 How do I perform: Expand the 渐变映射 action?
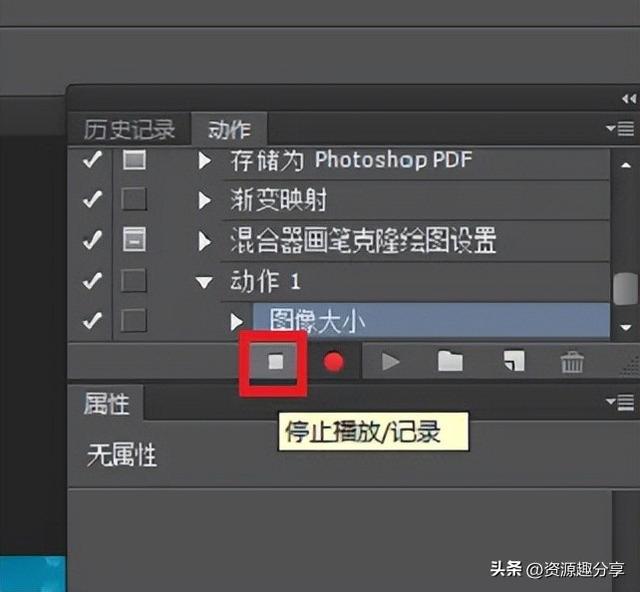(204, 200)
